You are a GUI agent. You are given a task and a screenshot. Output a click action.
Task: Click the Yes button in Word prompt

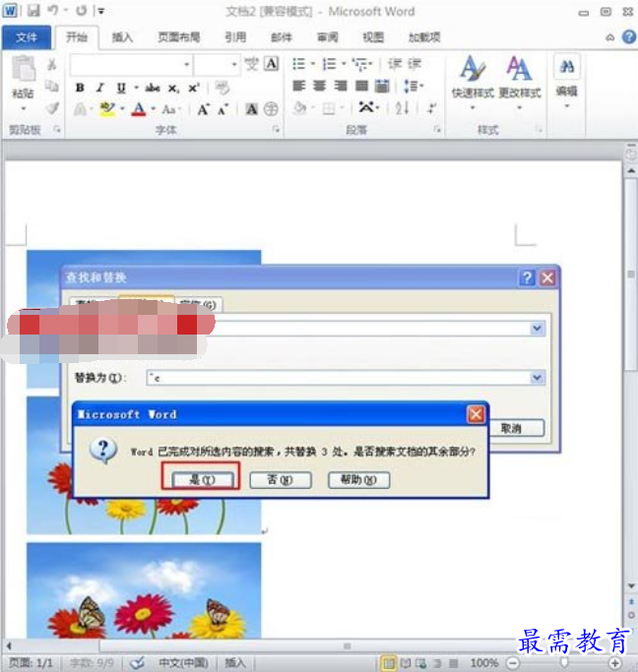coord(203,480)
